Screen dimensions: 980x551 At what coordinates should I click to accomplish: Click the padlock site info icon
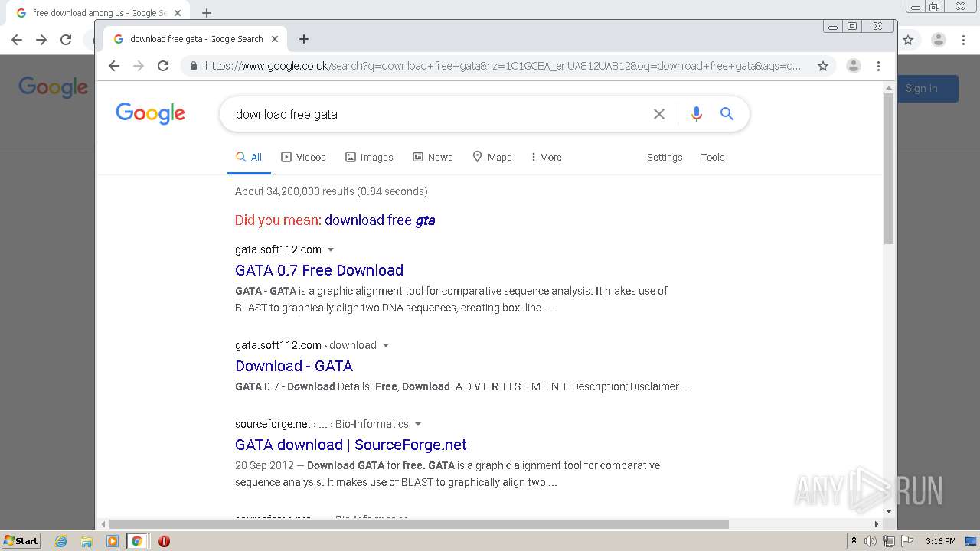tap(192, 66)
